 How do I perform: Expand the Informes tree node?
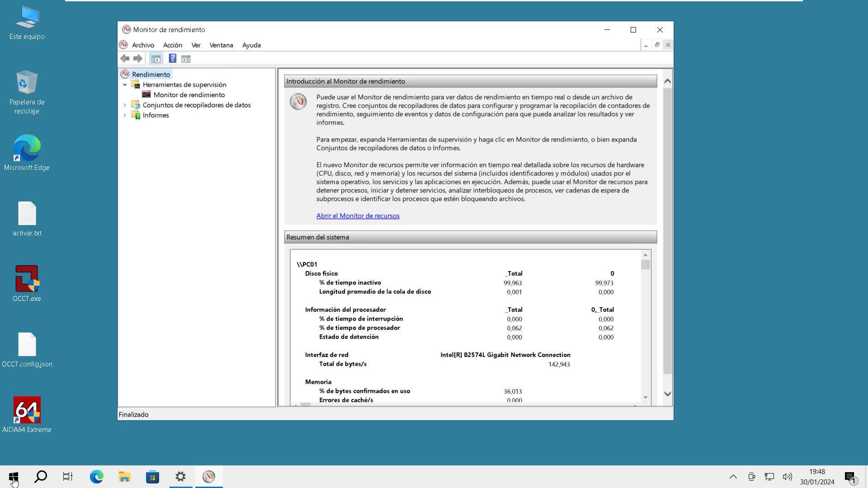coord(125,115)
